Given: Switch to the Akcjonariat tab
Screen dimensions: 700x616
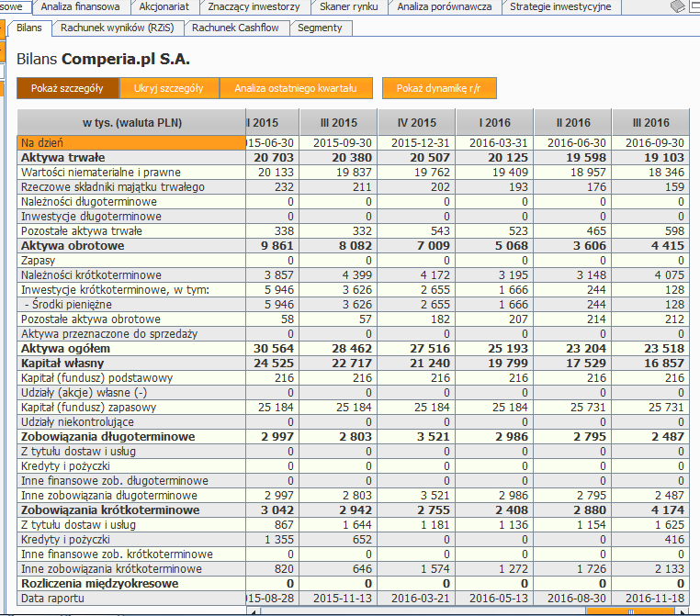Looking at the screenshot, I should pyautogui.click(x=164, y=6).
